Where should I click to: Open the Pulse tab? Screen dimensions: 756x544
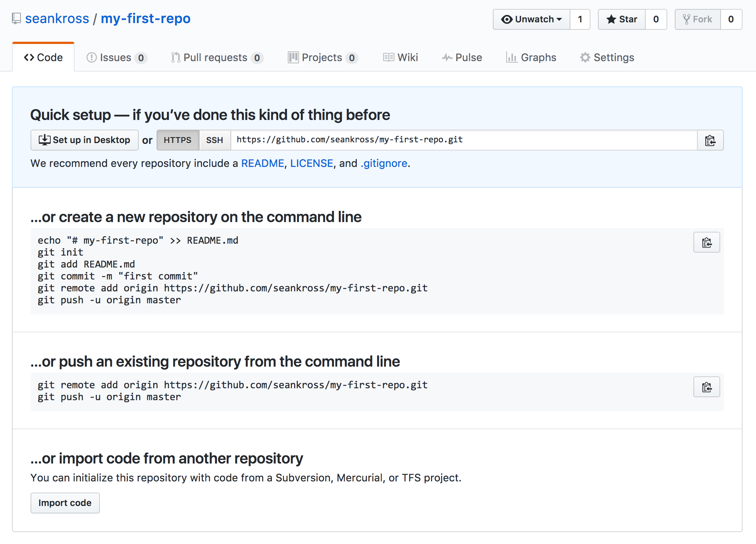462,58
